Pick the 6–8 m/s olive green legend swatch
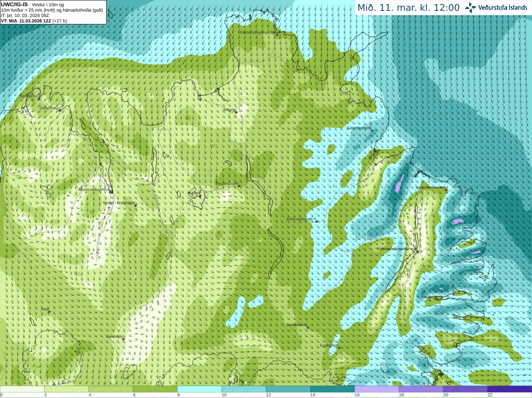Screen dimensions: 532x398 (x=155, y=389)
